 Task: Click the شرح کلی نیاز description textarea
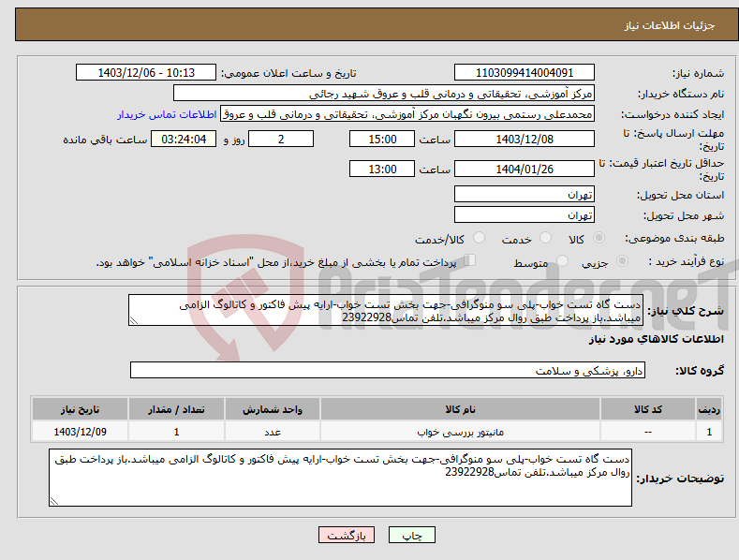(x=386, y=310)
